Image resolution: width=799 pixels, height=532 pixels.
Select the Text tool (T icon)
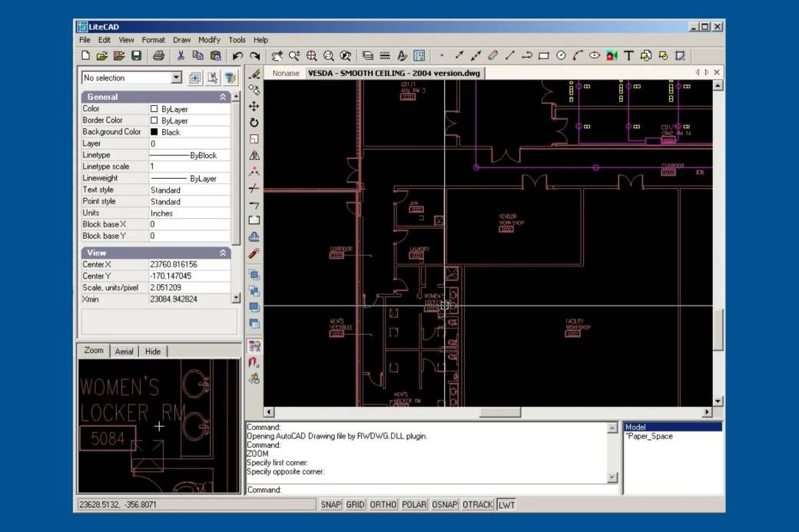(628, 55)
